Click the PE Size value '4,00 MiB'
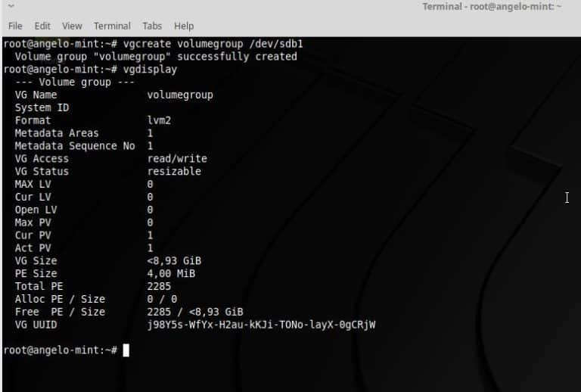581x392 pixels. coord(171,274)
